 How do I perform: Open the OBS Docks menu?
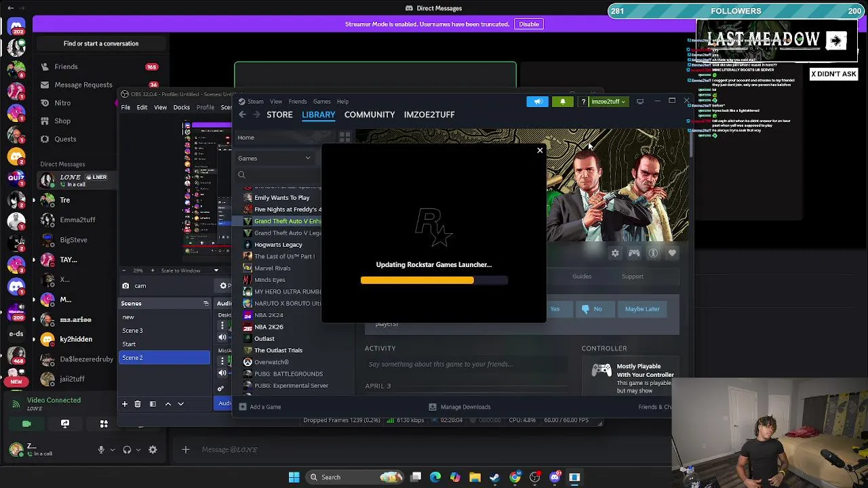click(182, 107)
